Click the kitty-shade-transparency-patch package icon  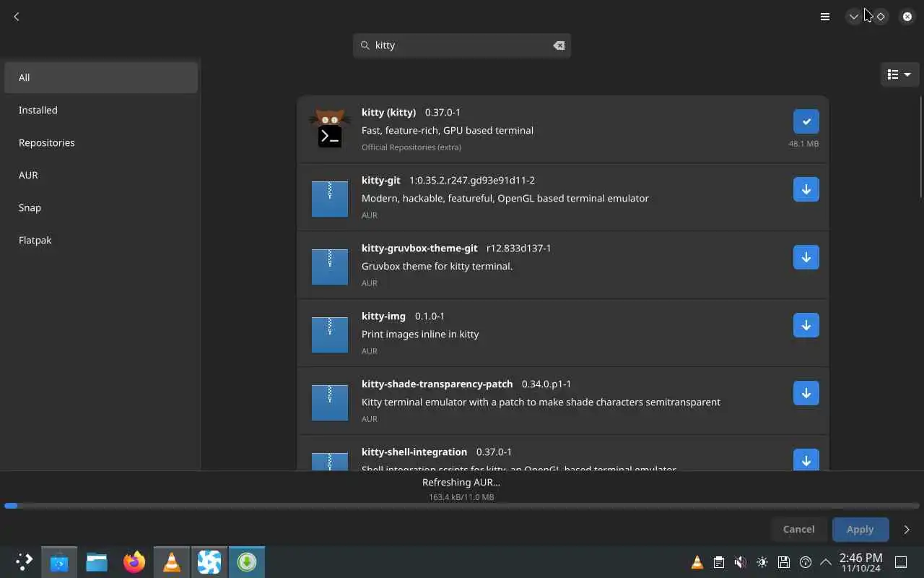point(330,402)
